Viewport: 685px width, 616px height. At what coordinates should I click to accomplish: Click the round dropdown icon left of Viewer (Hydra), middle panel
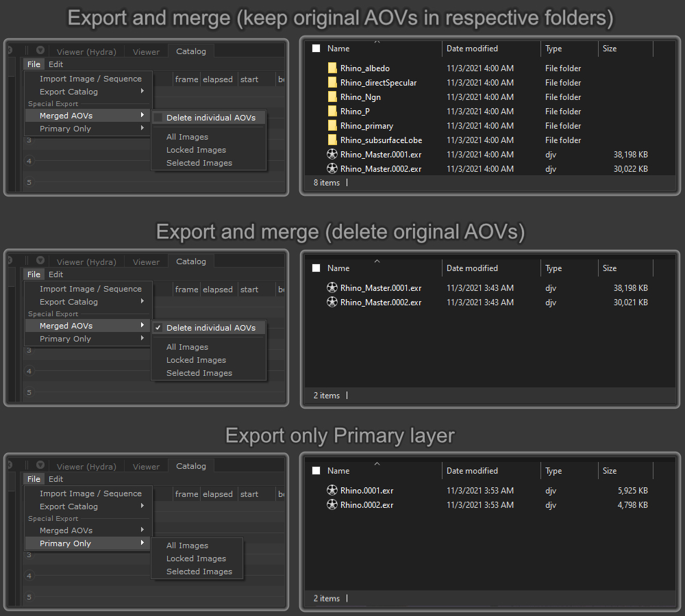point(40,260)
